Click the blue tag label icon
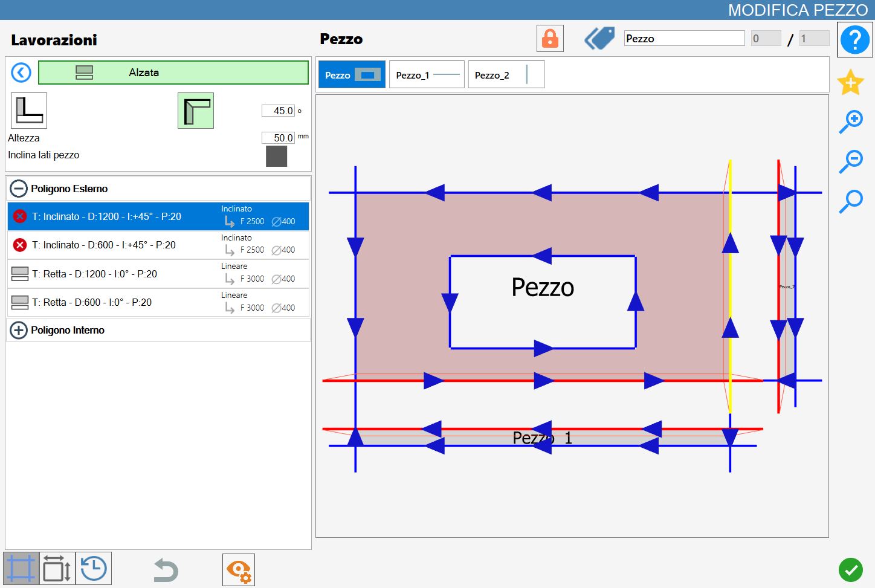875x588 pixels. coord(599,39)
